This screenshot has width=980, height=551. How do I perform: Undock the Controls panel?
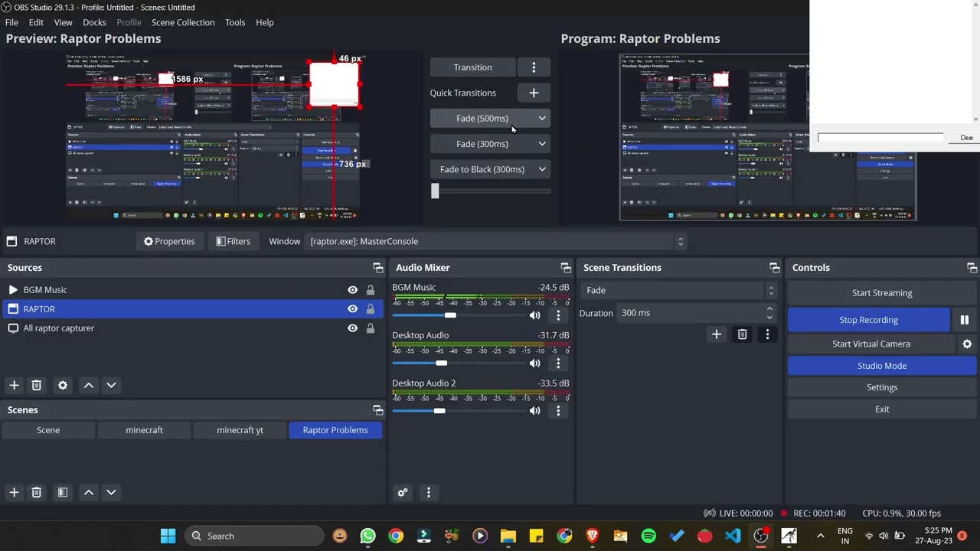coord(972,268)
